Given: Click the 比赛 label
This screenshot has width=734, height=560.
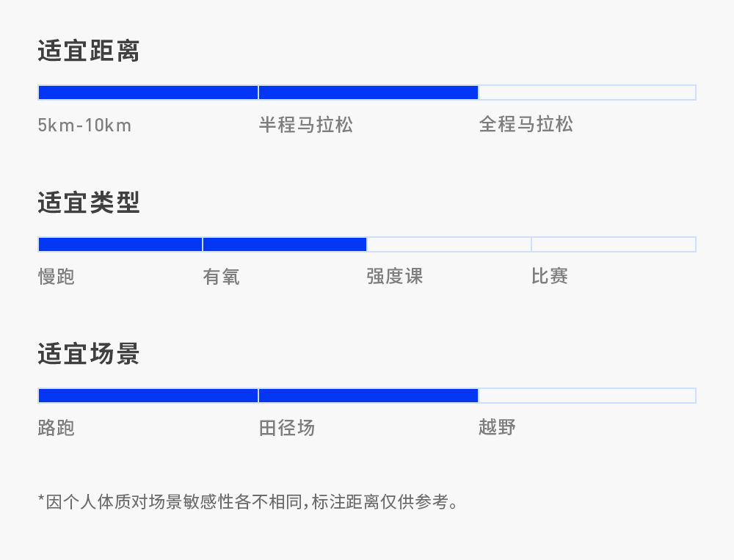Looking at the screenshot, I should (x=550, y=277).
